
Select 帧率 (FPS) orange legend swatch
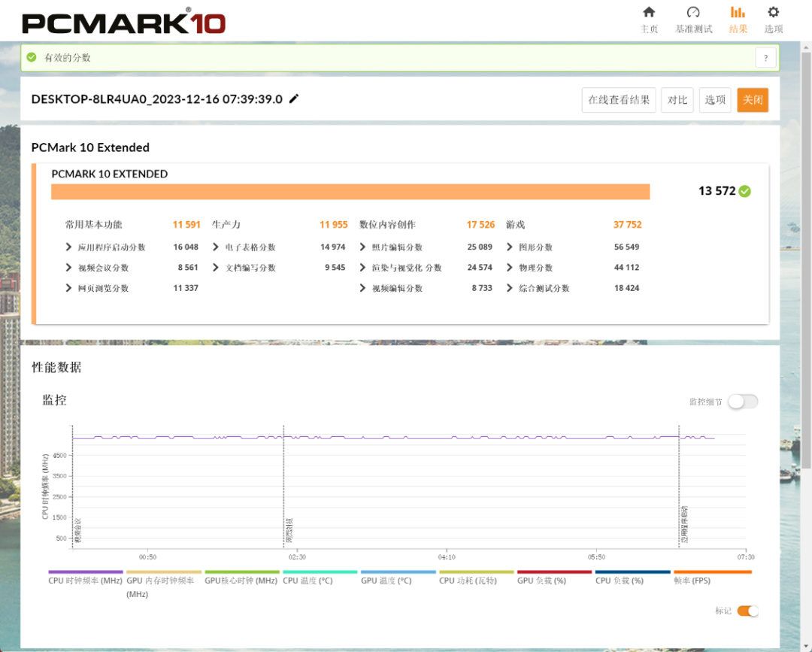click(x=713, y=572)
